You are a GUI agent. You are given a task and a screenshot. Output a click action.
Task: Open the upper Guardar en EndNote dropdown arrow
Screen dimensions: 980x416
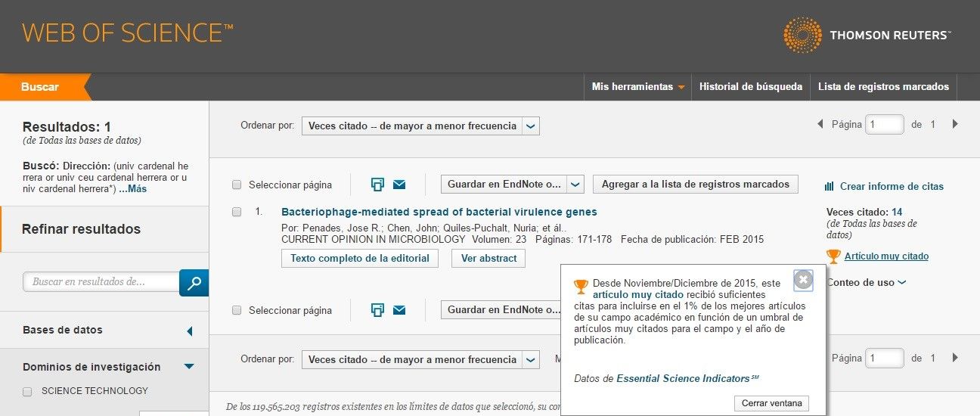click(575, 184)
